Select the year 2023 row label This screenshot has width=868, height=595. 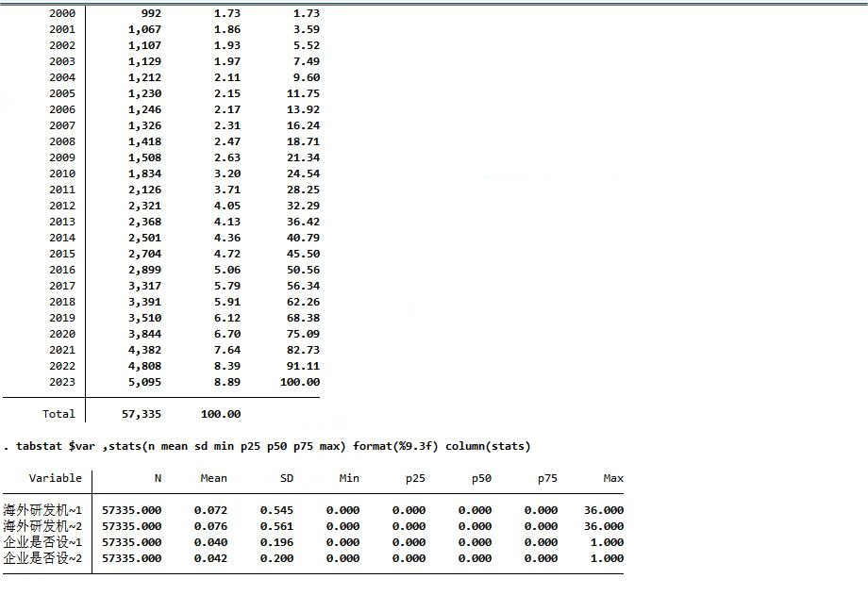coord(62,382)
